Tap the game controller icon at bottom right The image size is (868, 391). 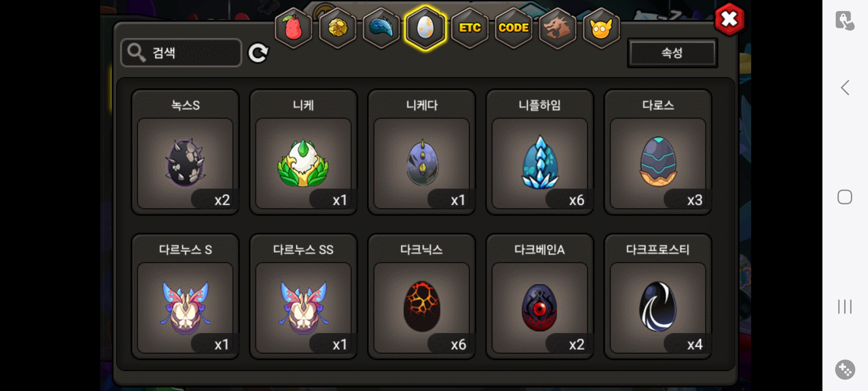coord(845,370)
